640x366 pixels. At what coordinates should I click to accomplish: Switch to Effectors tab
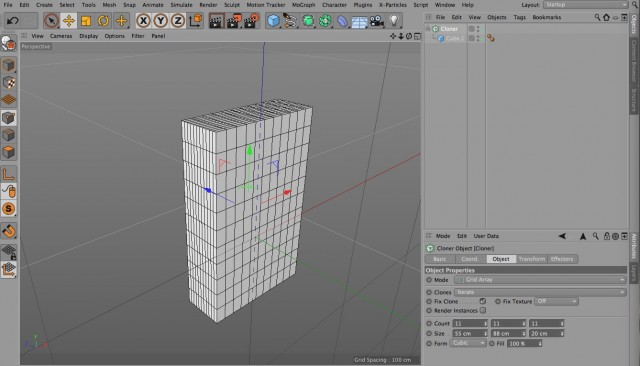(x=562, y=259)
